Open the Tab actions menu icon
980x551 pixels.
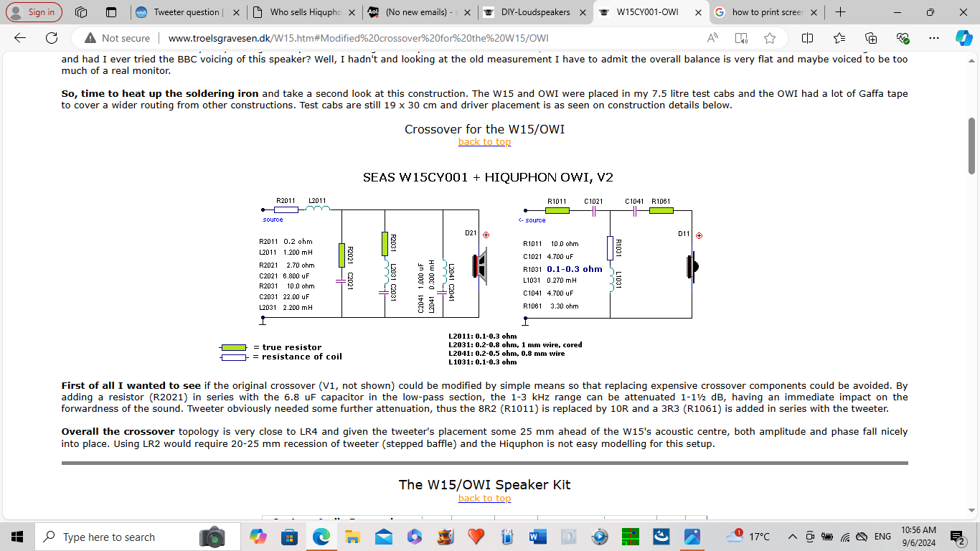(110, 12)
